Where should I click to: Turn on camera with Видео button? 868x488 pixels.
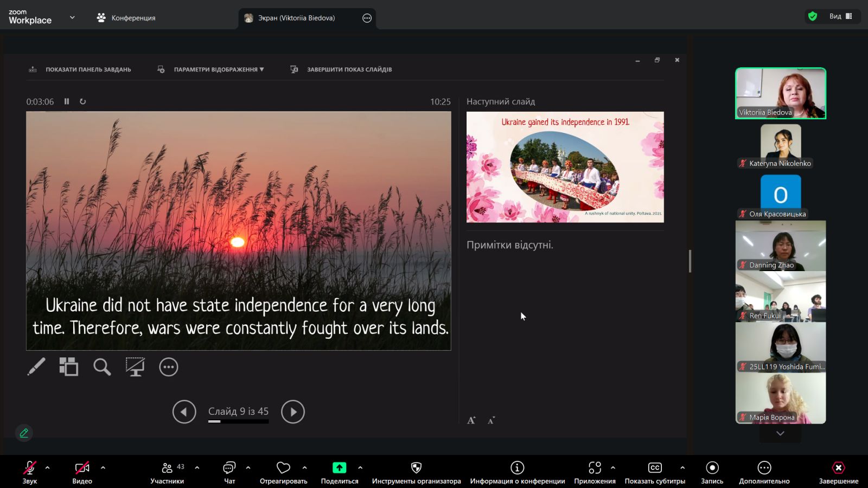click(82, 472)
